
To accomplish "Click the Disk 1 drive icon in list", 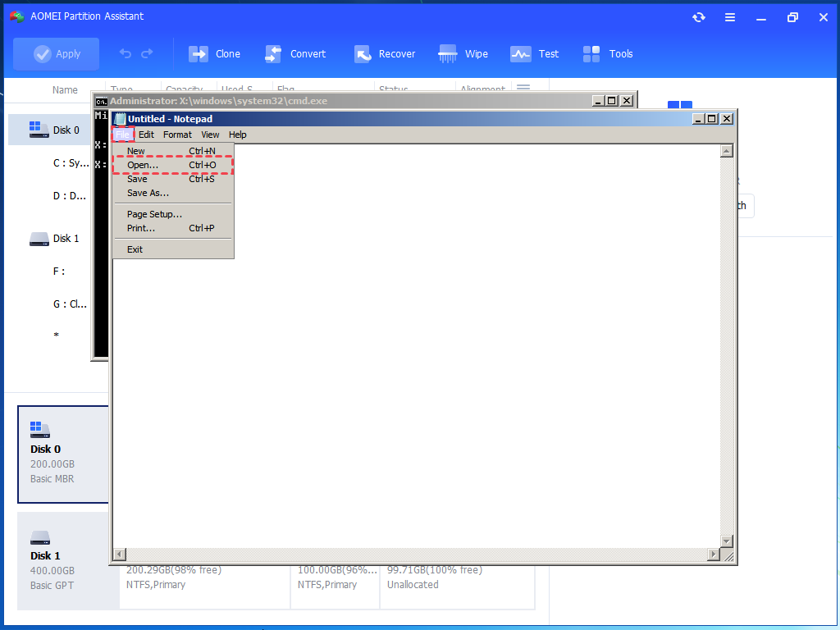I will pos(39,239).
